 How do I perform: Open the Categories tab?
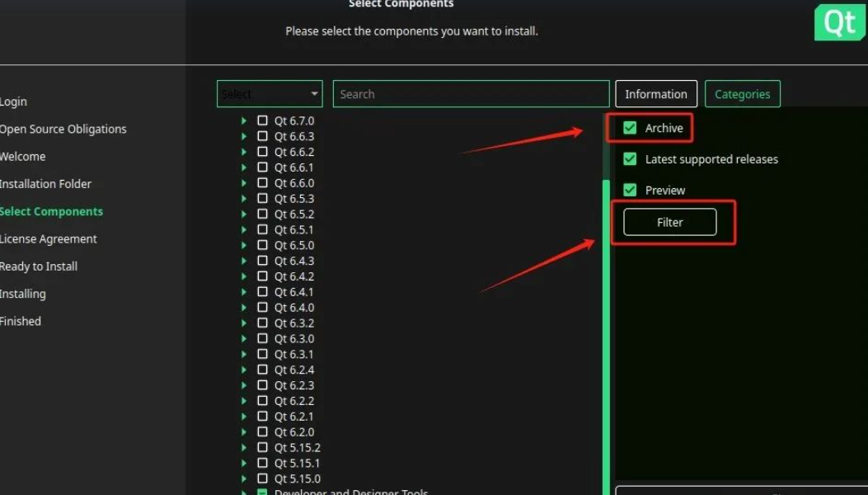click(743, 94)
